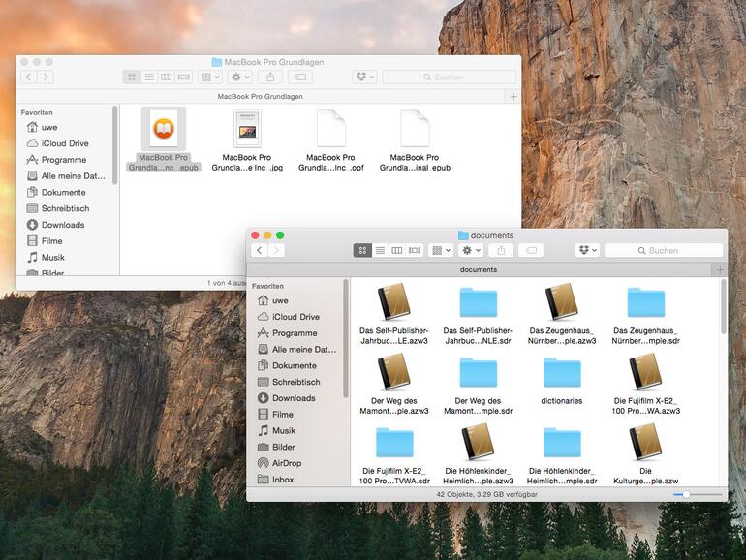Open AirDrop in the documents sidebar
746x560 pixels.
tap(286, 463)
